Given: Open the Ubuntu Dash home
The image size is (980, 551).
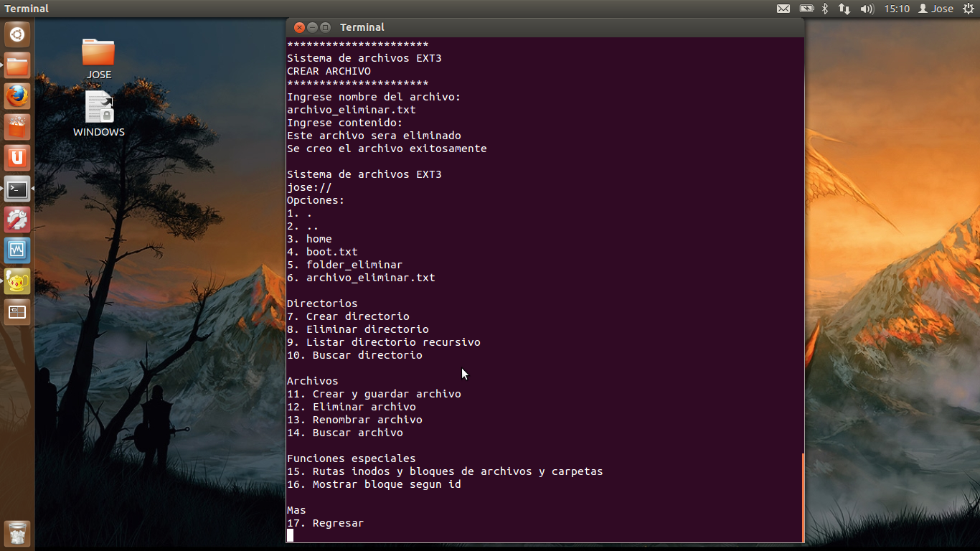Looking at the screenshot, I should (17, 34).
